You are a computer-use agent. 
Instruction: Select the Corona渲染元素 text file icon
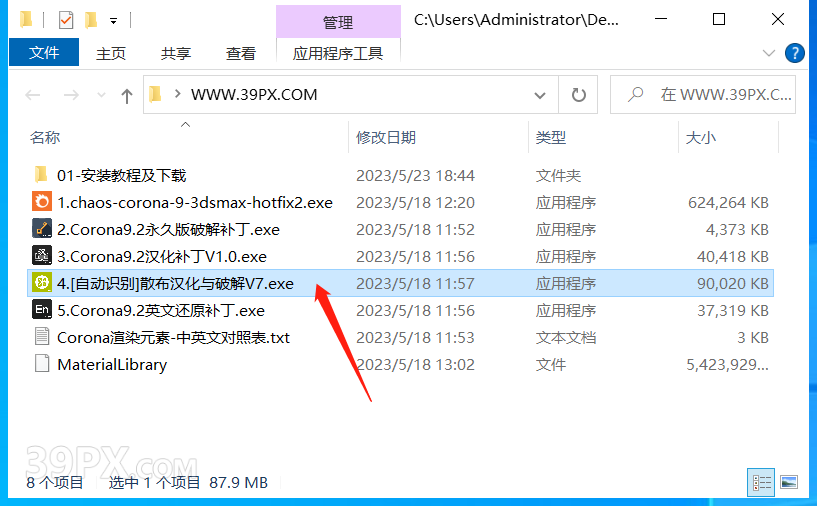point(42,337)
